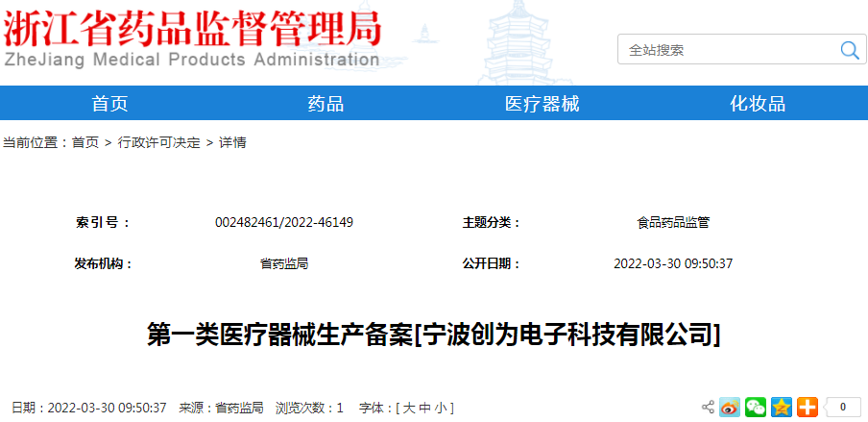The image size is (868, 422).
Task: Open more share options plus icon
Action: [807, 408]
